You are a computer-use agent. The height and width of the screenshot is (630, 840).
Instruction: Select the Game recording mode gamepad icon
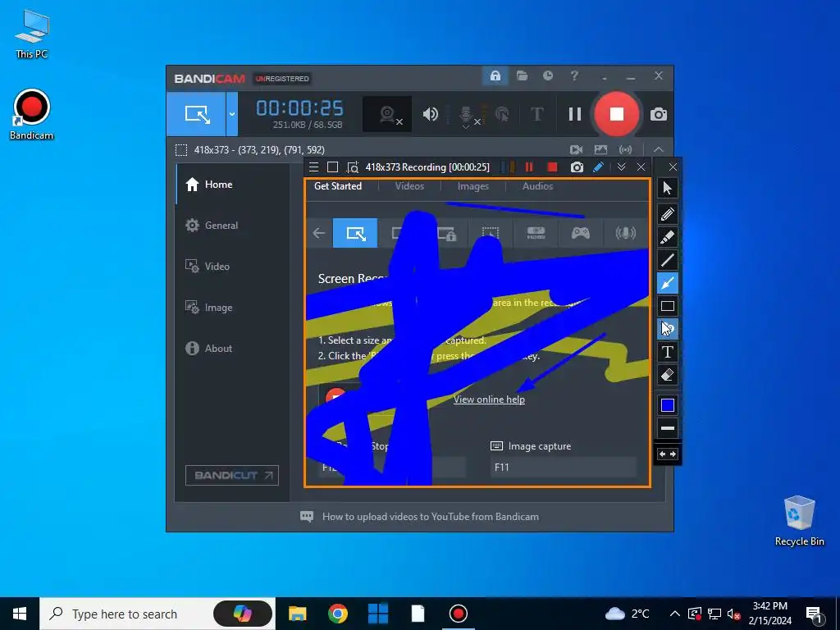(580, 233)
